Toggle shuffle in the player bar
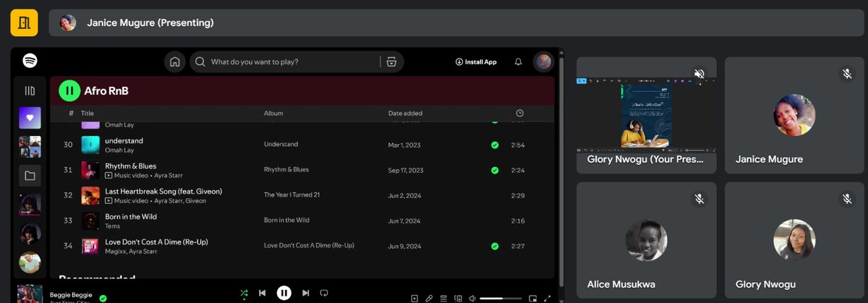The image size is (868, 303). (x=244, y=293)
